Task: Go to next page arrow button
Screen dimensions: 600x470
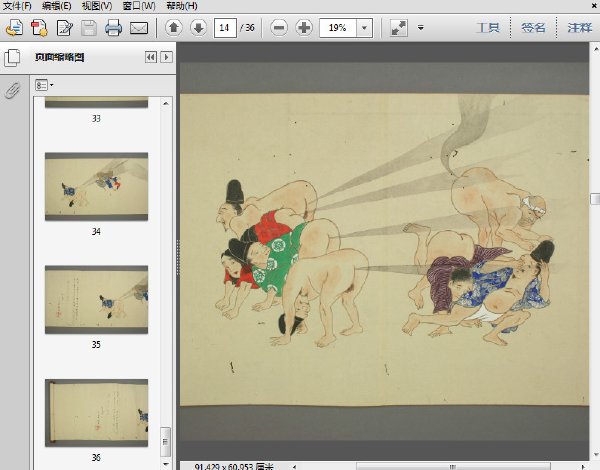Action: click(x=199, y=28)
